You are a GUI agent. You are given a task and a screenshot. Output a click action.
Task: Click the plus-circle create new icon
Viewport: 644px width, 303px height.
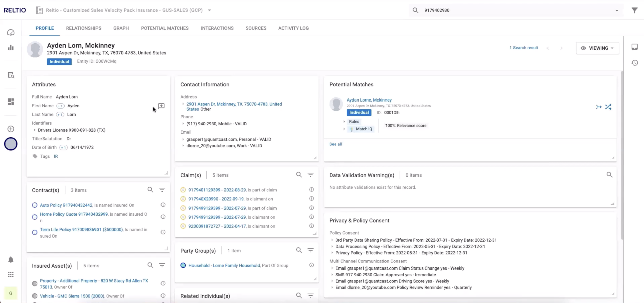pos(11,129)
